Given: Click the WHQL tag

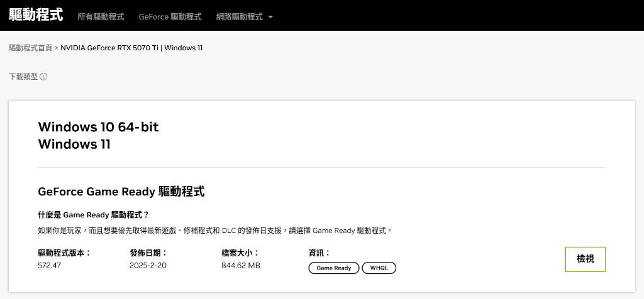Looking at the screenshot, I should coord(379,268).
